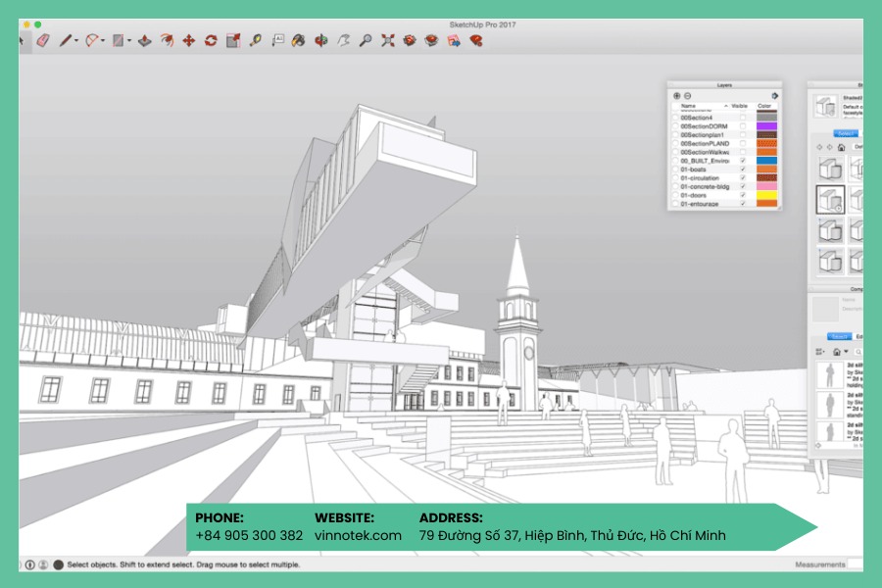Select the first 2d silhouette person component

[x=830, y=375]
